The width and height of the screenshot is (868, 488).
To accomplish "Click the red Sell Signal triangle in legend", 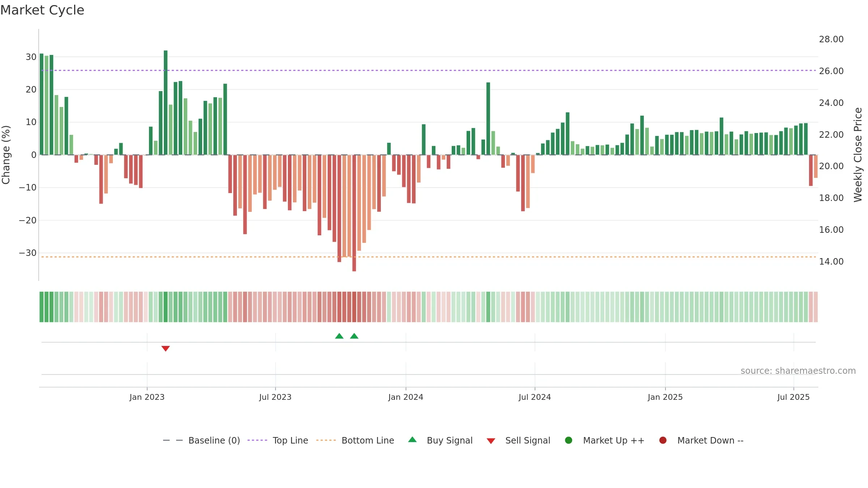I will 491,441.
